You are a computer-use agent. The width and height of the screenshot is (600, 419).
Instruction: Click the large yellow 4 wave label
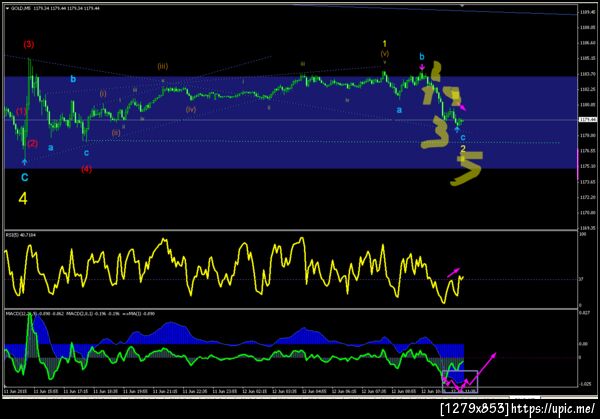click(x=23, y=199)
